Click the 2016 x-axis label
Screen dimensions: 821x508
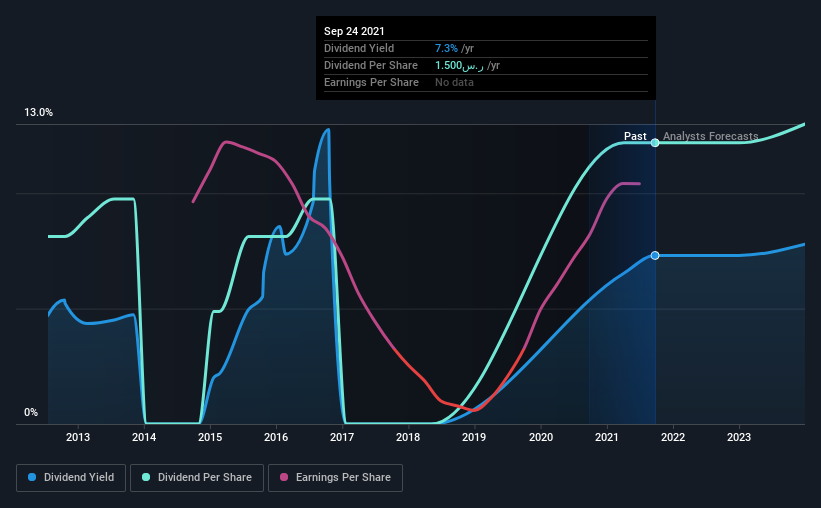click(276, 437)
